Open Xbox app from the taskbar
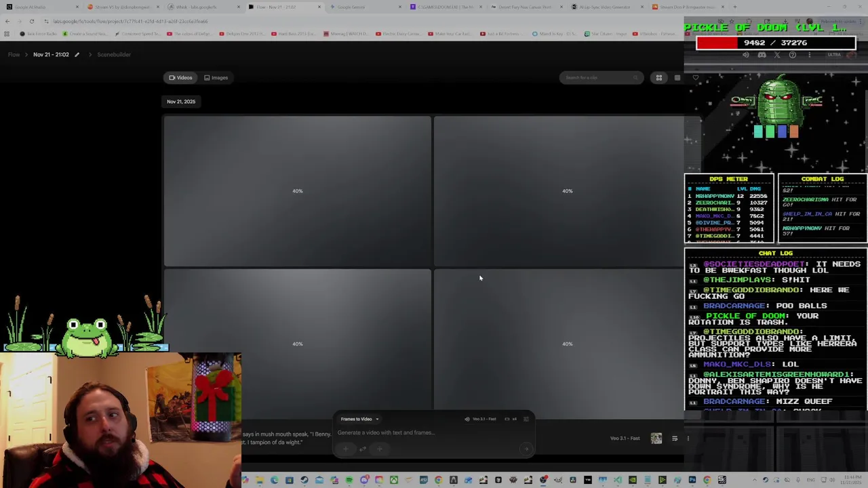This screenshot has width=868, height=488. pyautogui.click(x=393, y=480)
